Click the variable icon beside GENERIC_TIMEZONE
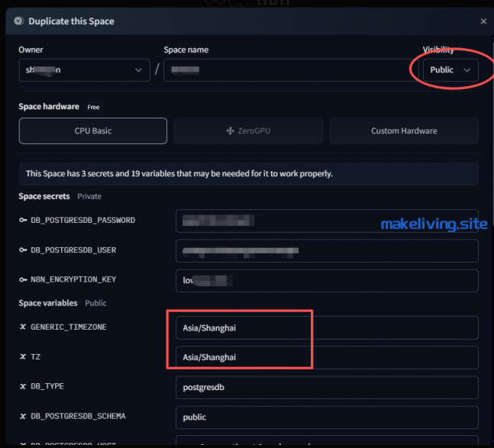 coord(23,327)
